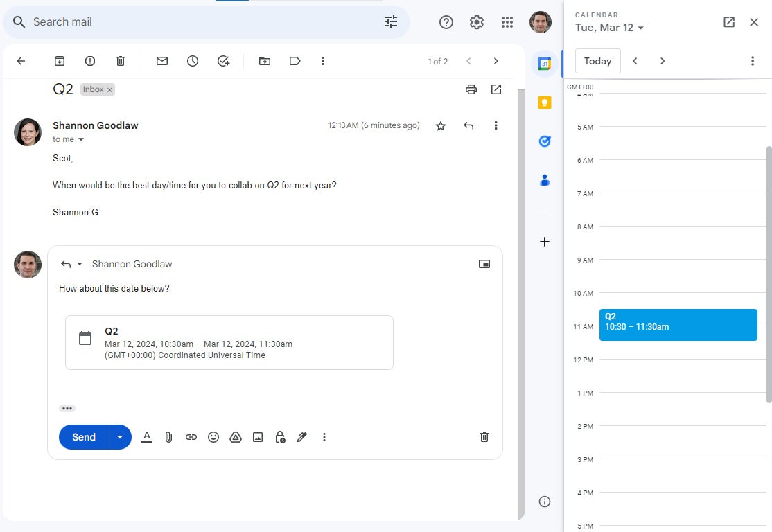Expand the 'to me' recipient details
This screenshot has width=772, height=532.
coord(81,140)
